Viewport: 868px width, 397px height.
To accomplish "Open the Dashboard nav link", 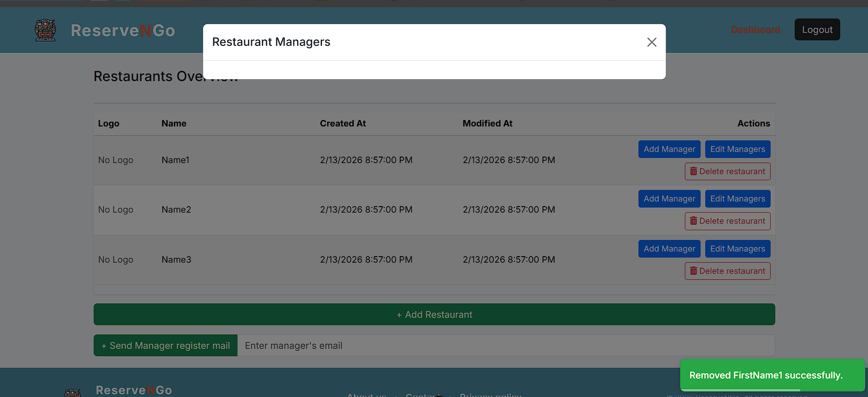I will tap(756, 30).
